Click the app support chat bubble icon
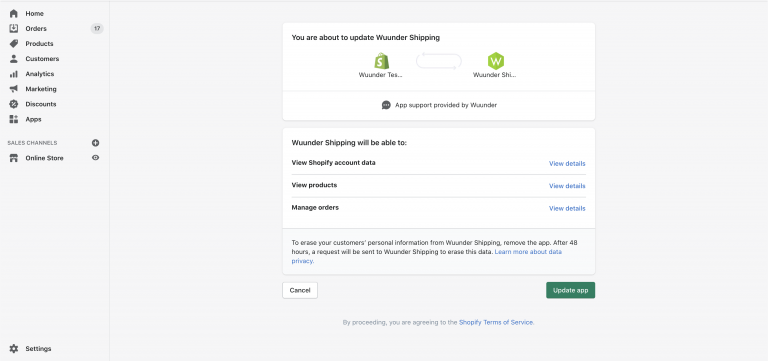Viewport: 768px width, 361px height. click(x=386, y=105)
